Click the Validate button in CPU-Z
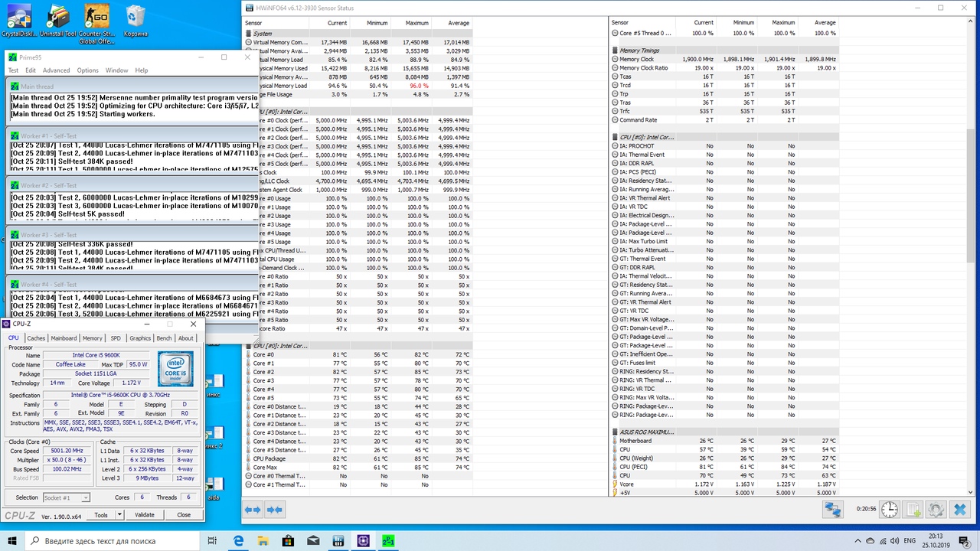The height and width of the screenshot is (551, 980). [x=145, y=515]
